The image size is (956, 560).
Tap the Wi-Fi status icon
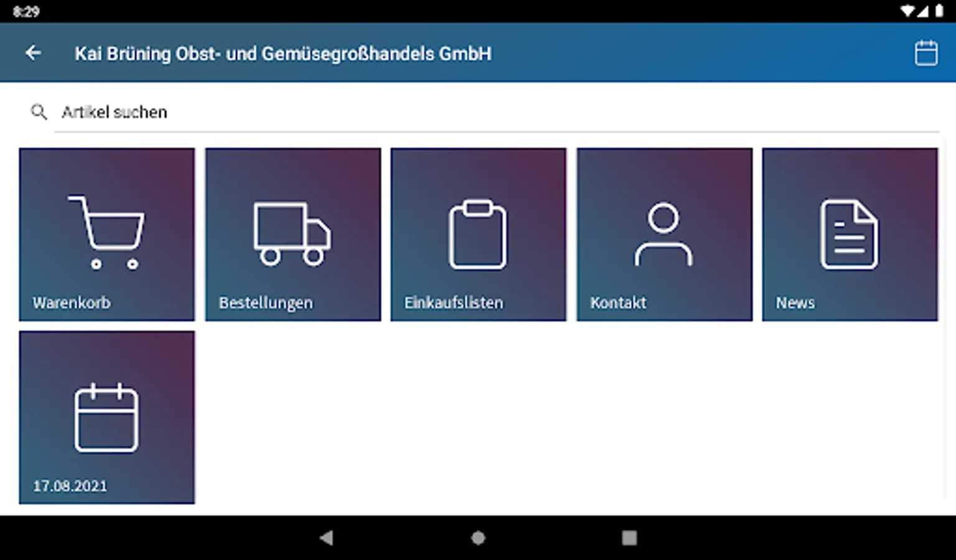point(907,11)
